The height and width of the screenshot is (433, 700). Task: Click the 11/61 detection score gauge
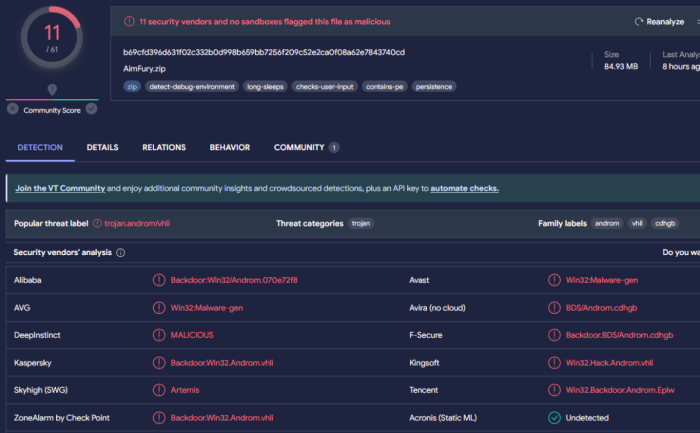click(x=52, y=37)
